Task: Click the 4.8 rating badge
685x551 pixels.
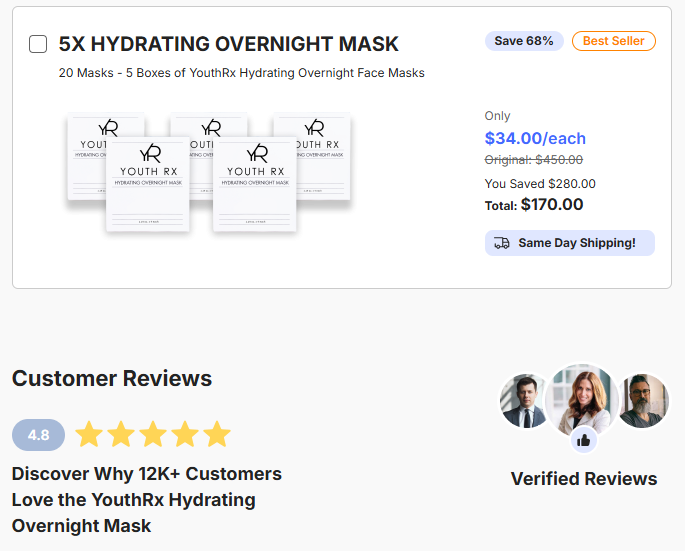Action: tap(38, 435)
